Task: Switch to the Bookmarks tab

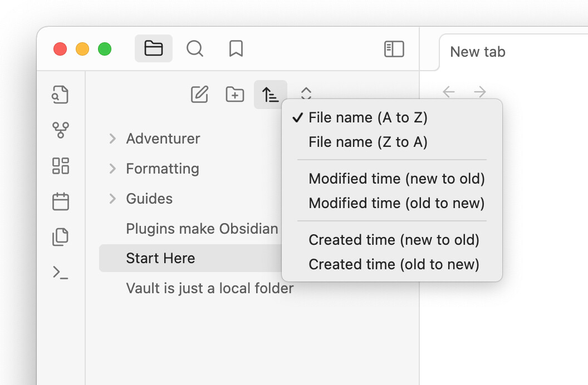Action: point(236,48)
